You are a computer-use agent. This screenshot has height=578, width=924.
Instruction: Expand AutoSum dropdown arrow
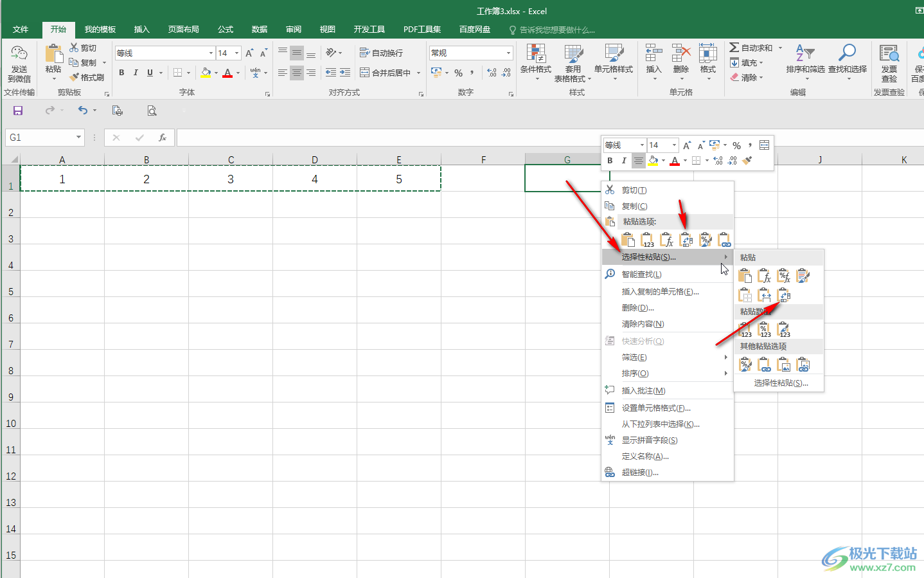click(781, 48)
